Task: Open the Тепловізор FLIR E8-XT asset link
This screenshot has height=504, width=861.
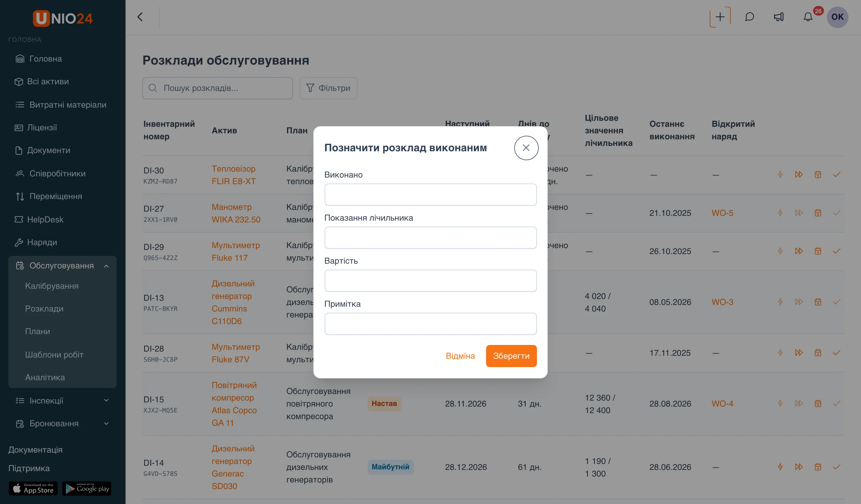Action: 234,175
